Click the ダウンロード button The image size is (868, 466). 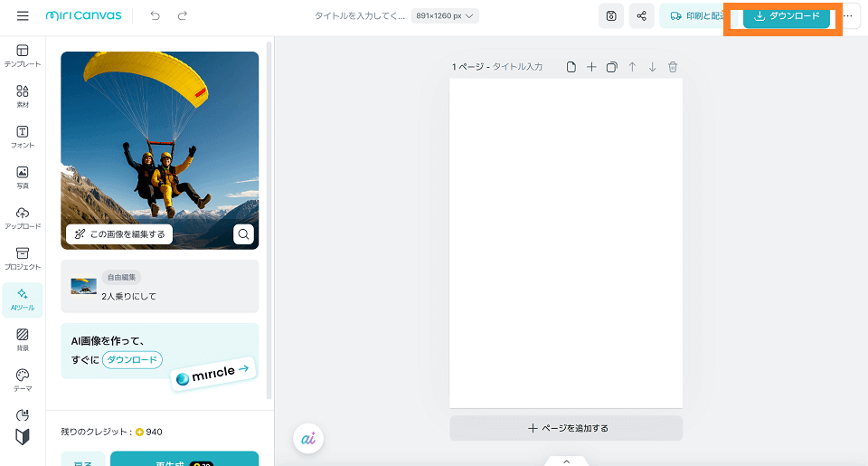[786, 16]
